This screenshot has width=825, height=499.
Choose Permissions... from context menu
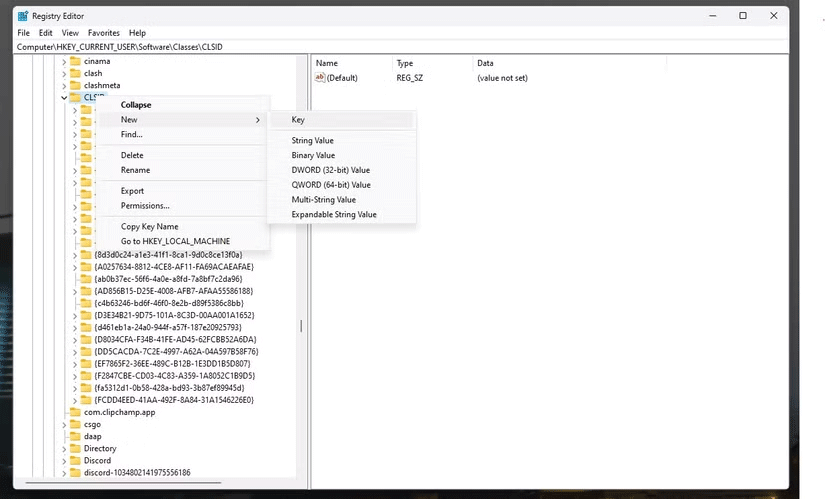point(145,206)
